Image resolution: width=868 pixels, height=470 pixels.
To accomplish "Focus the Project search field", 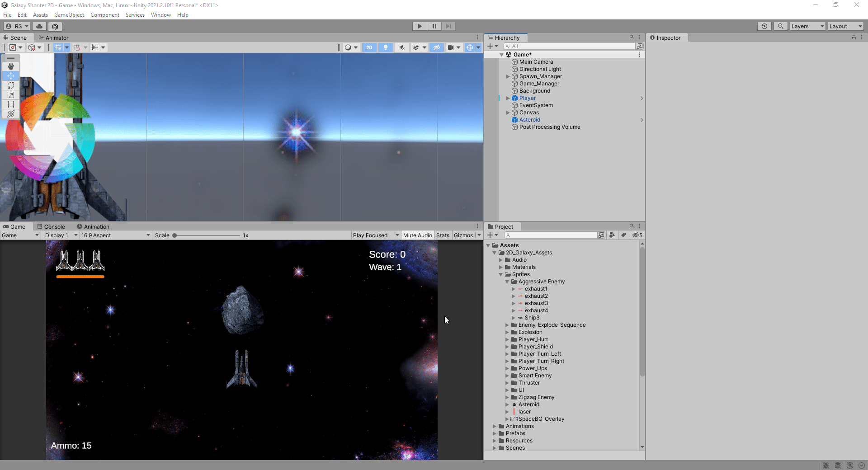I will (551, 235).
